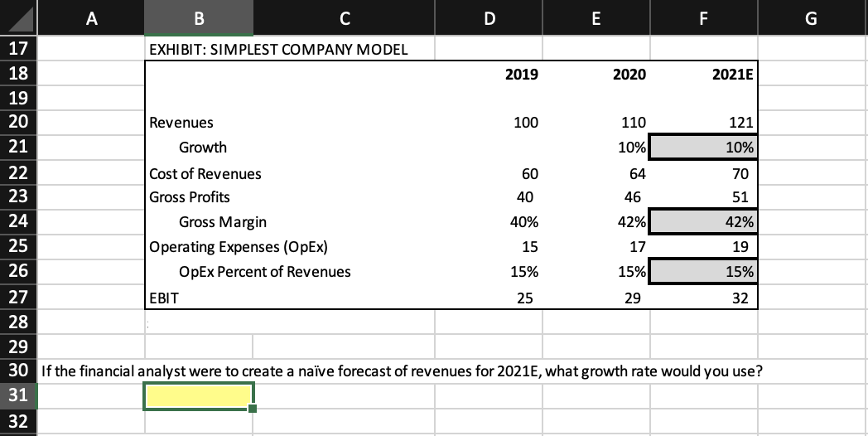Select column B header
Viewport: 868px width, 436px height.
pyautogui.click(x=199, y=18)
